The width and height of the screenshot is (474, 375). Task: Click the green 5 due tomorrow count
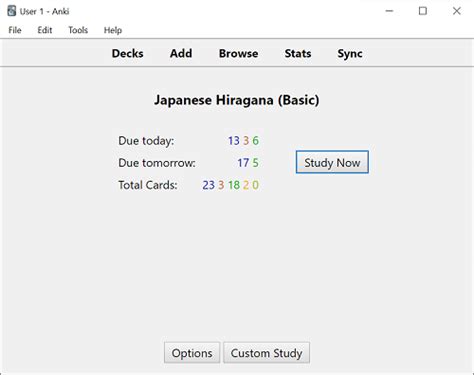pyautogui.click(x=255, y=163)
